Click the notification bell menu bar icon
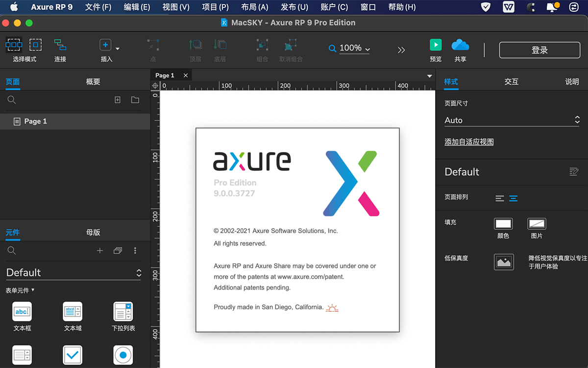This screenshot has width=588, height=368. point(553,7)
